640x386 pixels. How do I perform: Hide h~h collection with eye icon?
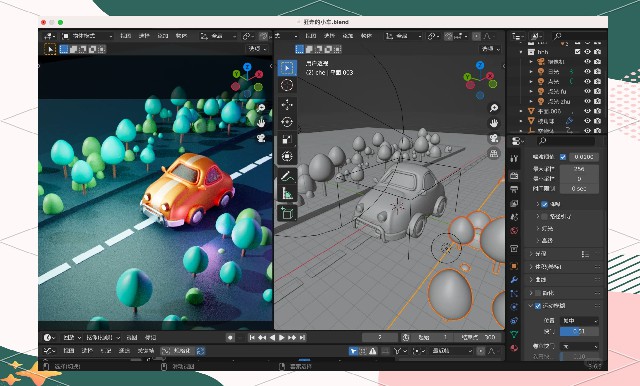coord(588,52)
